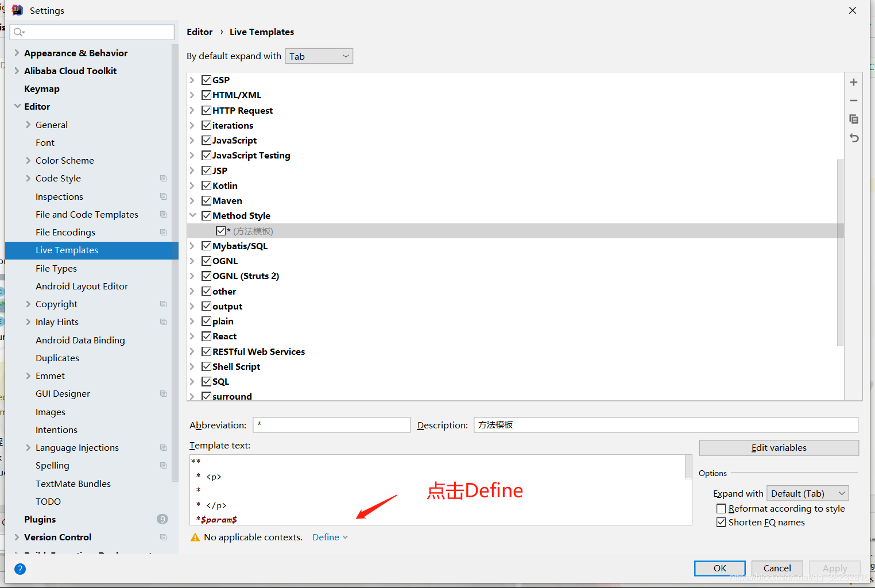Click the template text scrollbar
This screenshot has height=588, width=875.
coord(688,467)
